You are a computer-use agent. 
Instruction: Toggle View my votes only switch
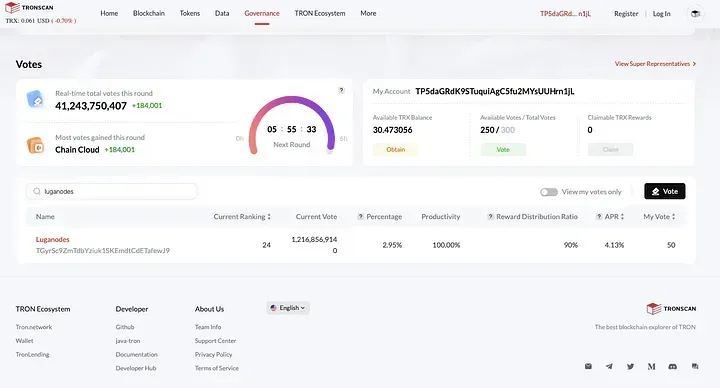pos(549,192)
